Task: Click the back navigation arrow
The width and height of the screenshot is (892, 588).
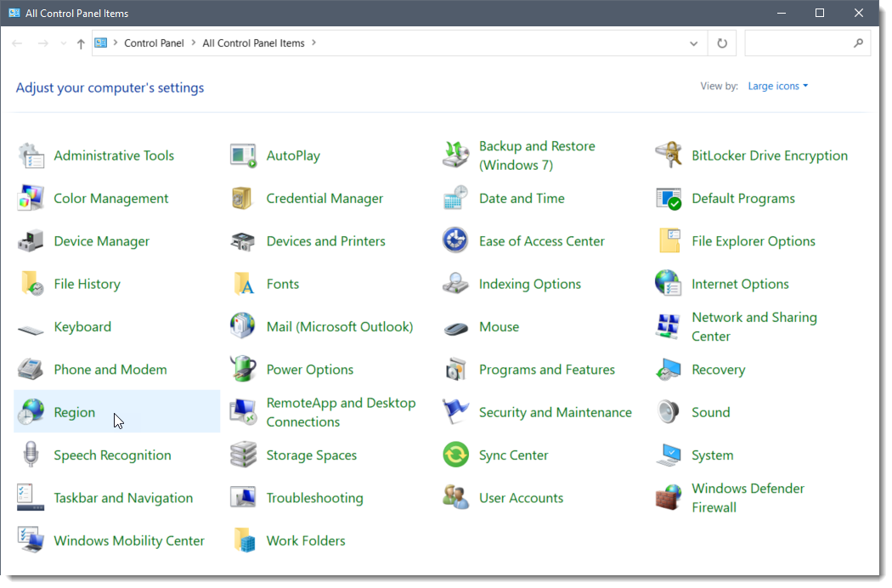Action: [x=17, y=42]
